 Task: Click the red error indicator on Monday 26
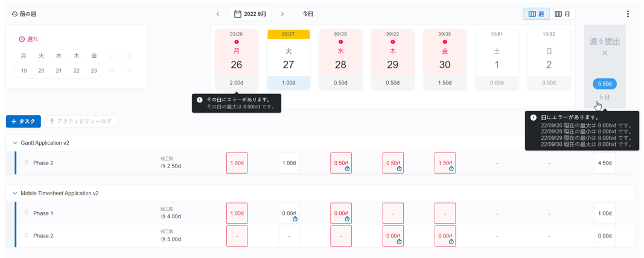click(x=237, y=42)
